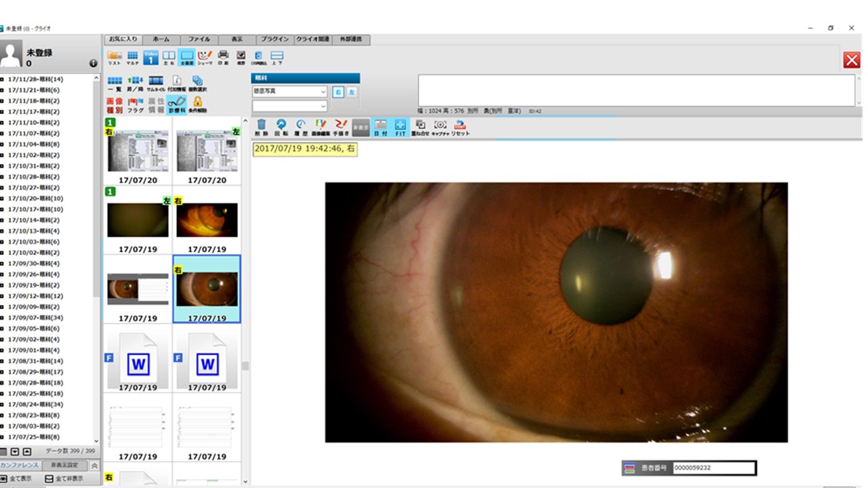Open the お気に入り tab

coord(123,39)
